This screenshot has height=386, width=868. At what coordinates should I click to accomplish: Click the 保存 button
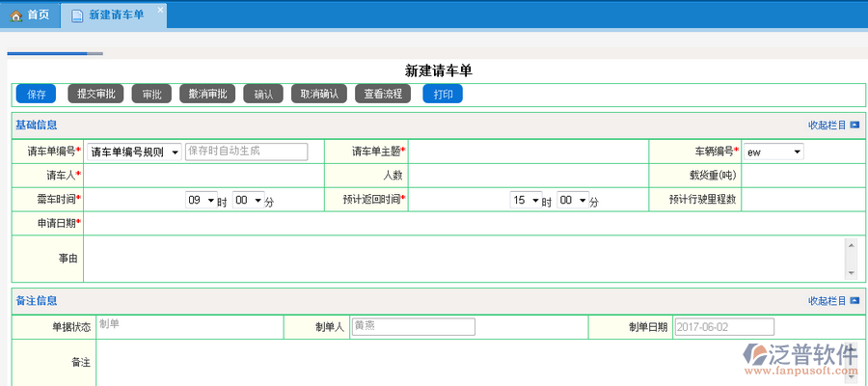click(x=37, y=94)
